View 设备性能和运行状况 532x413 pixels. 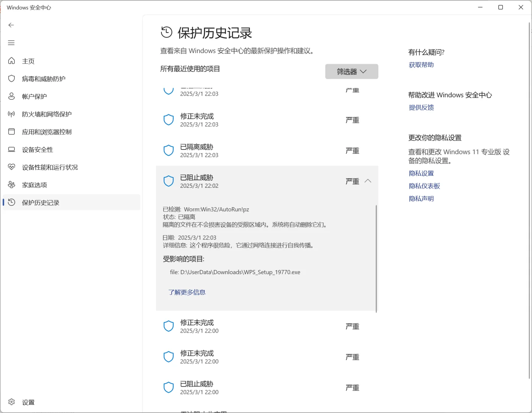[x=49, y=167]
